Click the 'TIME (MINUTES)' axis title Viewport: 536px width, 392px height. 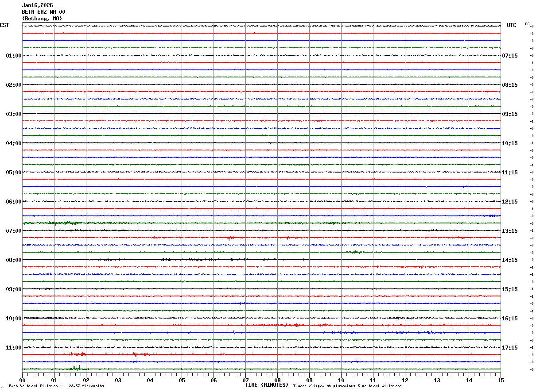point(267,385)
